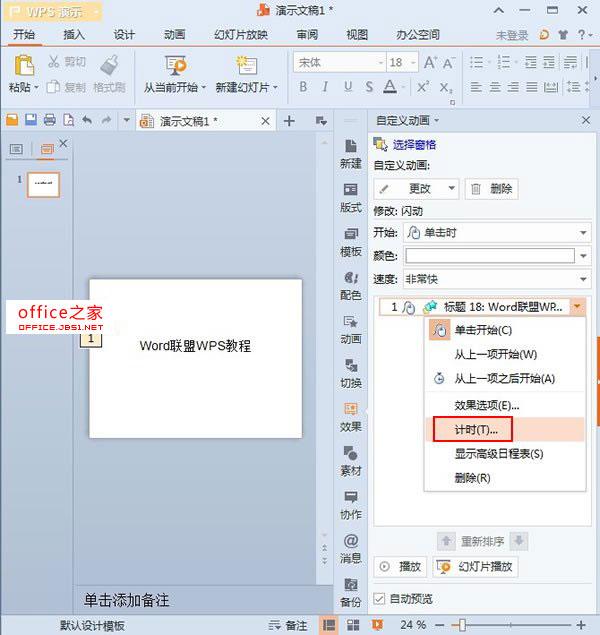Open the 备份 backup sidebar panel

click(x=351, y=592)
